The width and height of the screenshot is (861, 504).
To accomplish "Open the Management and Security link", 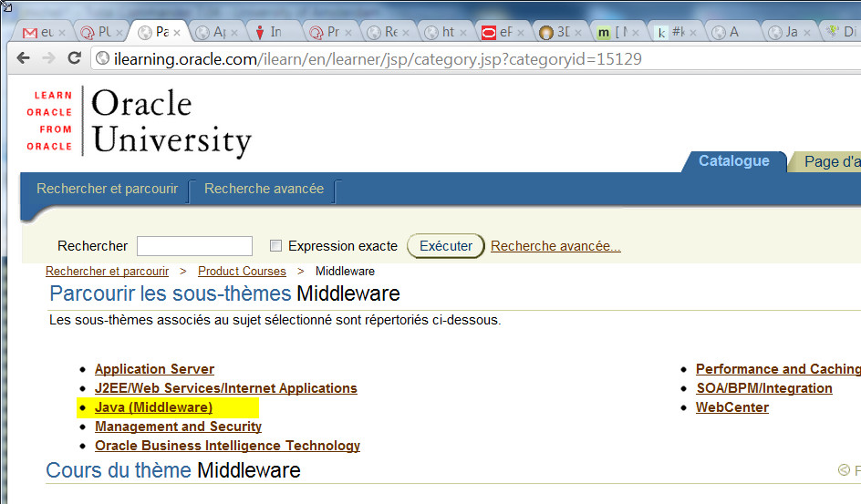I will click(x=178, y=427).
